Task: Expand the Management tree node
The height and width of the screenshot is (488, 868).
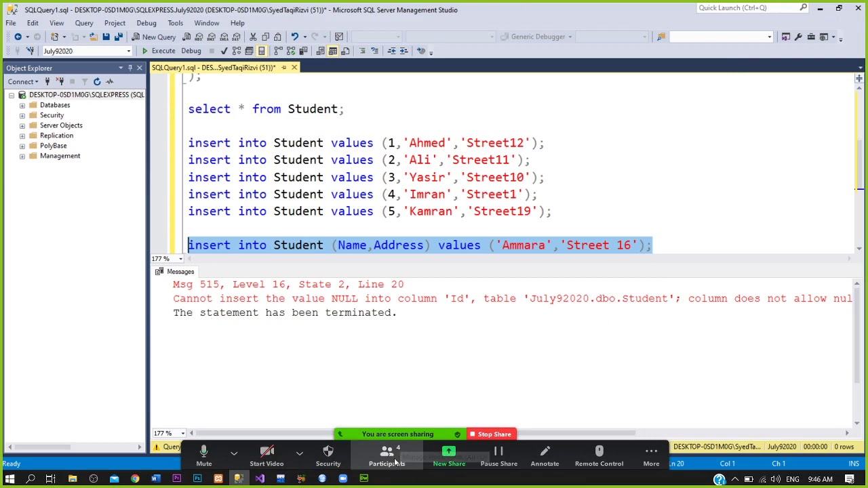Action: (x=22, y=156)
